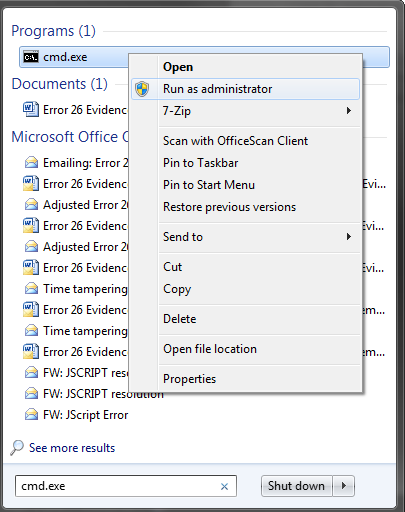Select Pin to Taskbar
This screenshot has height=512, width=405.
tap(200, 163)
